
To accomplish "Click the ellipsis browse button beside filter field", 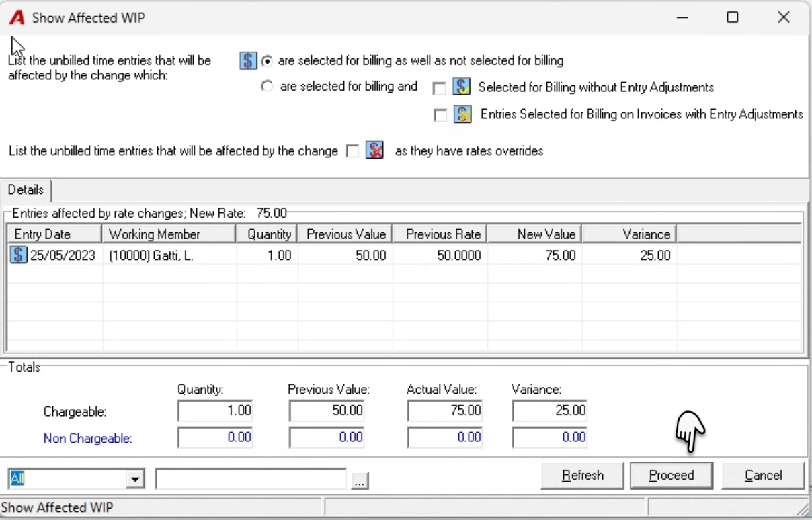I will click(x=360, y=481).
